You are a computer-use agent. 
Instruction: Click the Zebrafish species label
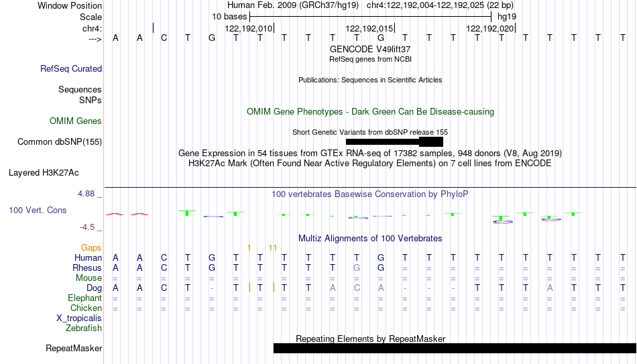tap(84, 328)
